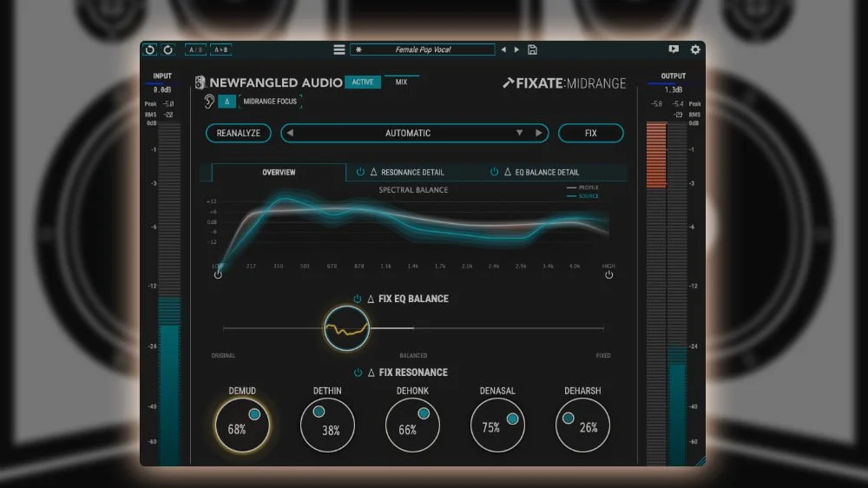Image resolution: width=868 pixels, height=488 pixels.
Task: Open the hamburger preset menu
Action: pyautogui.click(x=339, y=49)
